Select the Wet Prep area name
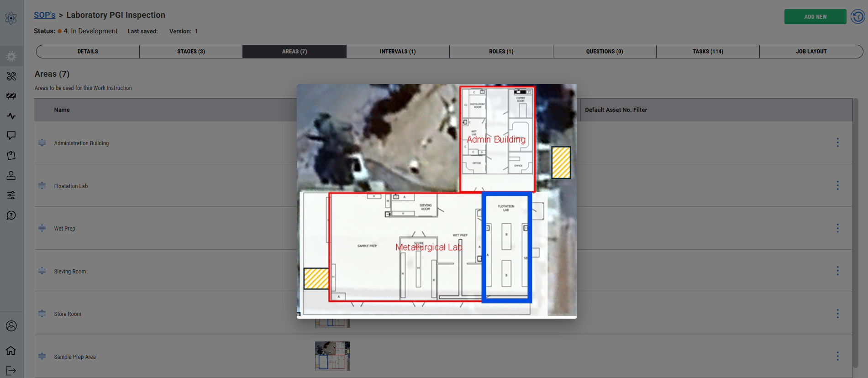Screen dimensions: 868x378 [64, 229]
